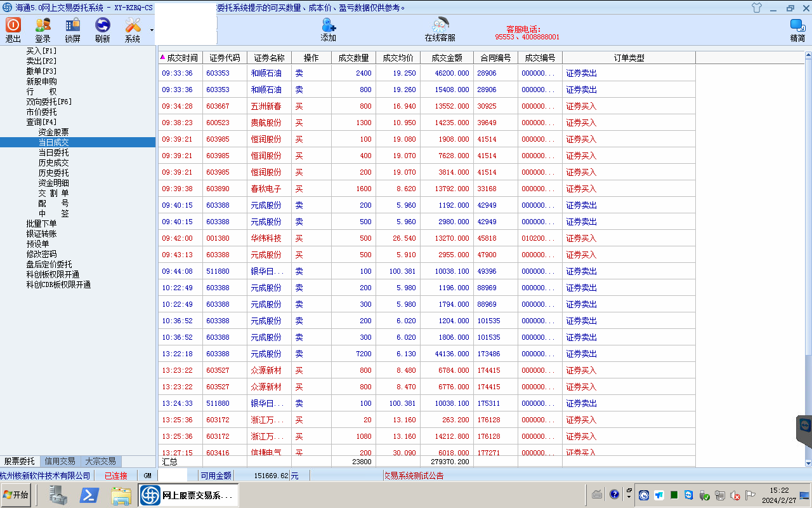Expand the 系统 toolbar dropdown arrow
This screenshot has height=508, width=812.
pos(152,30)
